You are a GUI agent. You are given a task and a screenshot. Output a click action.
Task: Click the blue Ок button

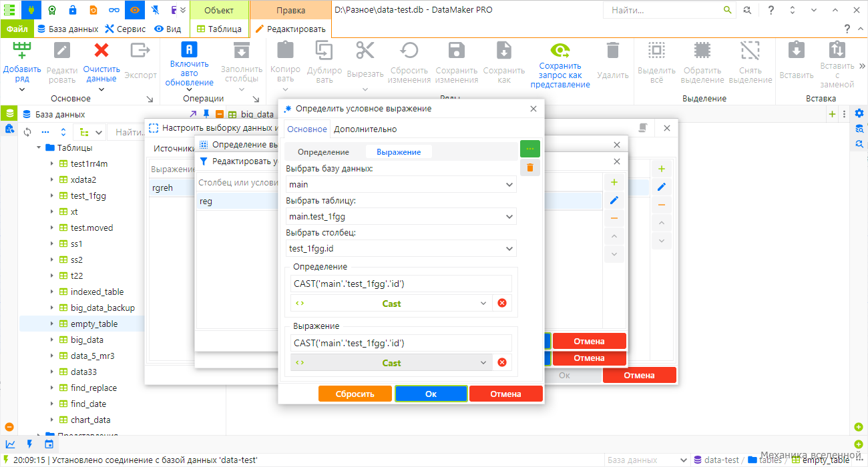click(431, 394)
